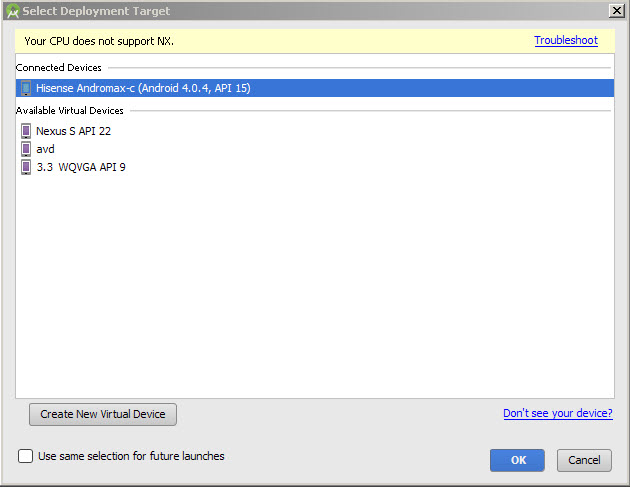This screenshot has width=630, height=488.
Task: Click the avd virtual device phone icon
Action: [26, 149]
